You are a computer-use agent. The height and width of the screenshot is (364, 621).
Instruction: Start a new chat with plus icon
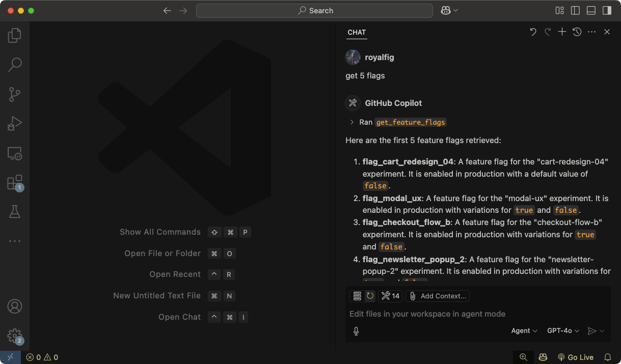tap(562, 32)
